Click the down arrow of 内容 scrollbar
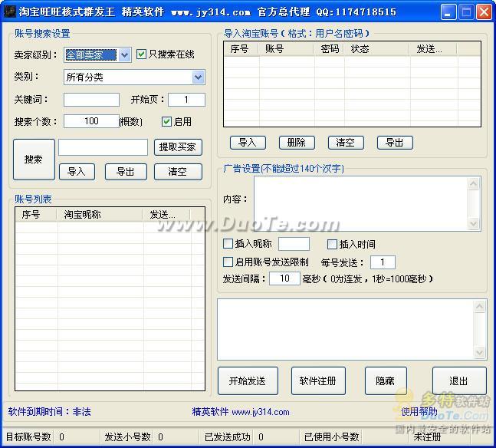 click(474, 223)
